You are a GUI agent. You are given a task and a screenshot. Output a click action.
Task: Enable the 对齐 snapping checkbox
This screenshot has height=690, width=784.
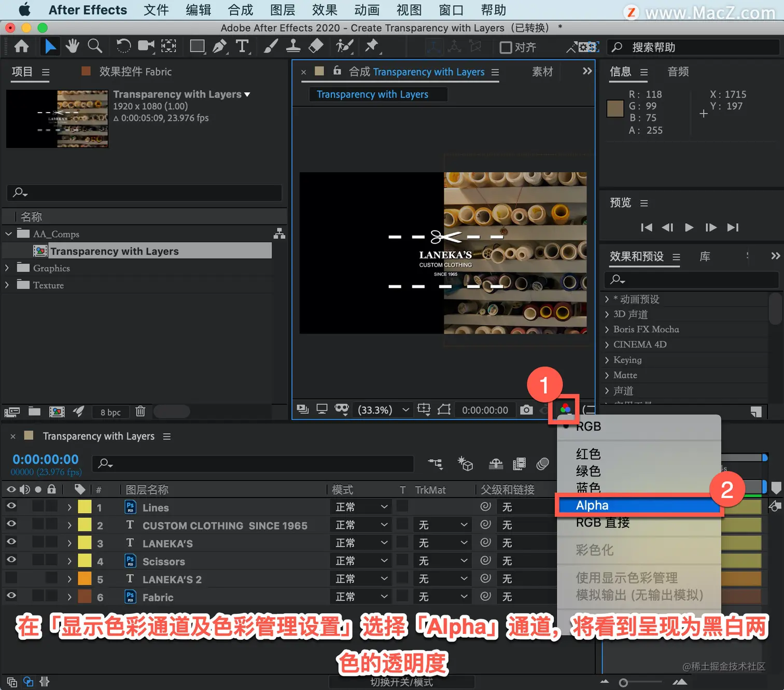[506, 47]
